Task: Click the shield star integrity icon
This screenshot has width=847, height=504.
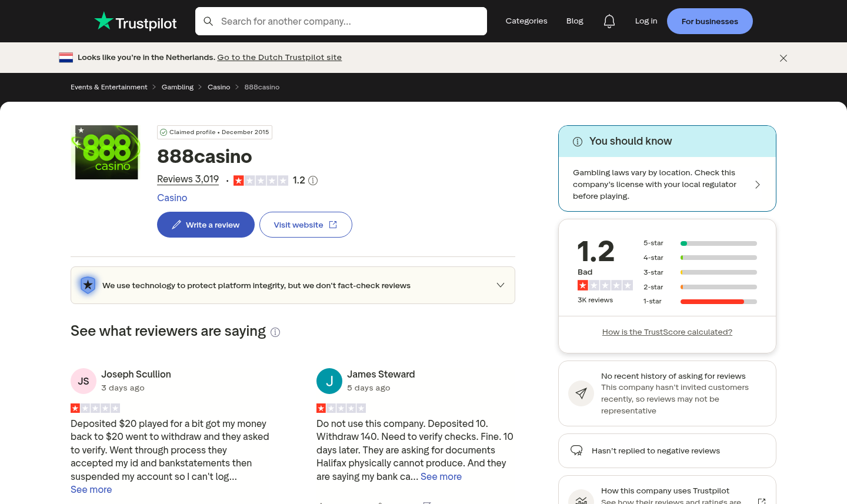Action: [x=88, y=285]
